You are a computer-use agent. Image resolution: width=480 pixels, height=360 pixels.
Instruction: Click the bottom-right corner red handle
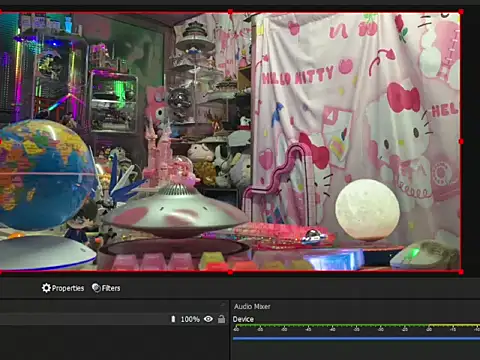coord(461,272)
